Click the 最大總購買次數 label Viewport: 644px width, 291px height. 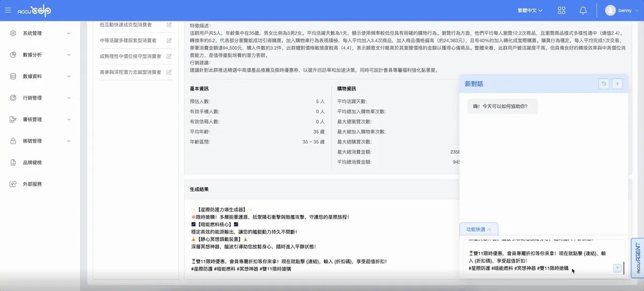point(354,142)
